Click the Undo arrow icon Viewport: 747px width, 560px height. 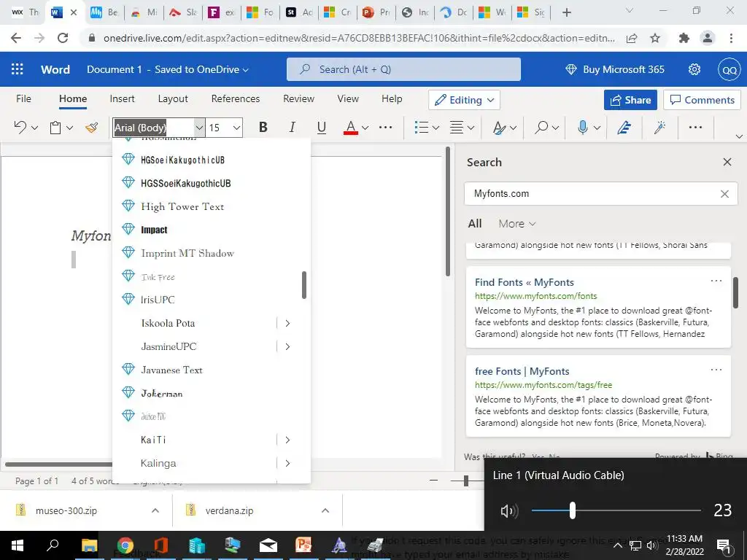point(20,127)
